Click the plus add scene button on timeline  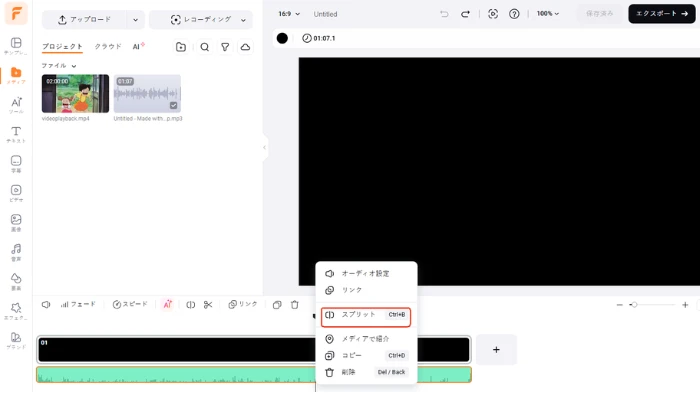click(496, 350)
